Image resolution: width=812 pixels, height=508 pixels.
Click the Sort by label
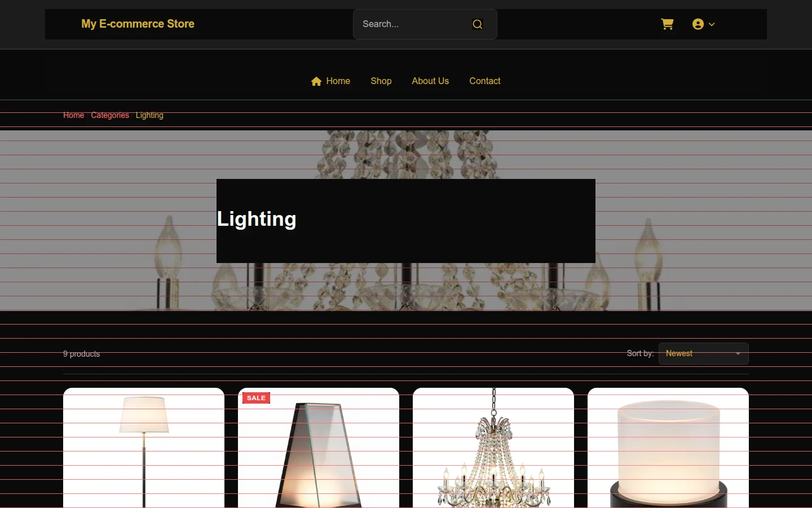[640, 353]
